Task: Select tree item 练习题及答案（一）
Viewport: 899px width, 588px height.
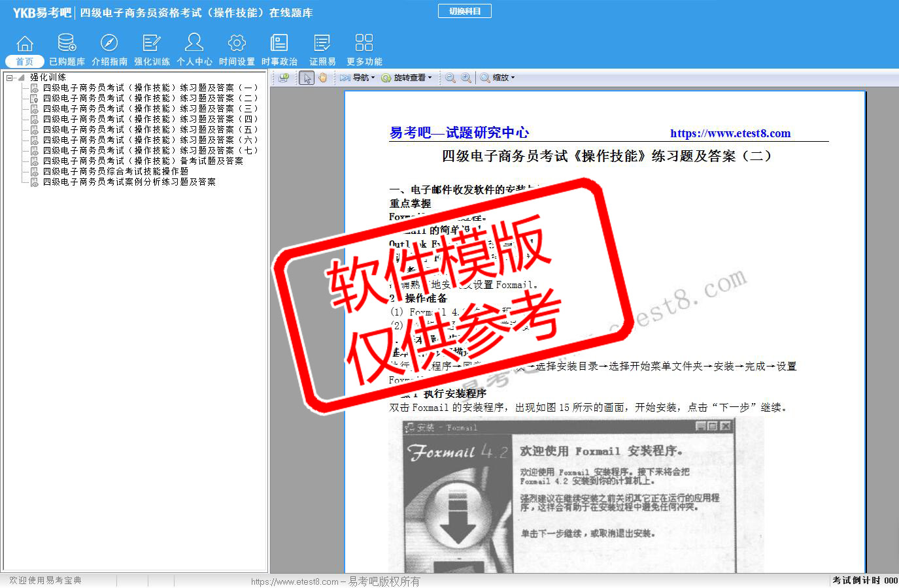Action: pos(150,88)
